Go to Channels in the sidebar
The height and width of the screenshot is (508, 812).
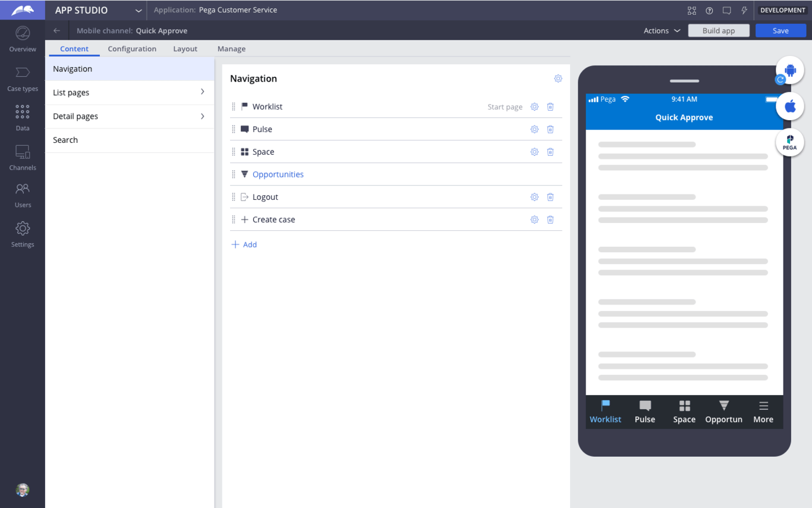pos(23,158)
